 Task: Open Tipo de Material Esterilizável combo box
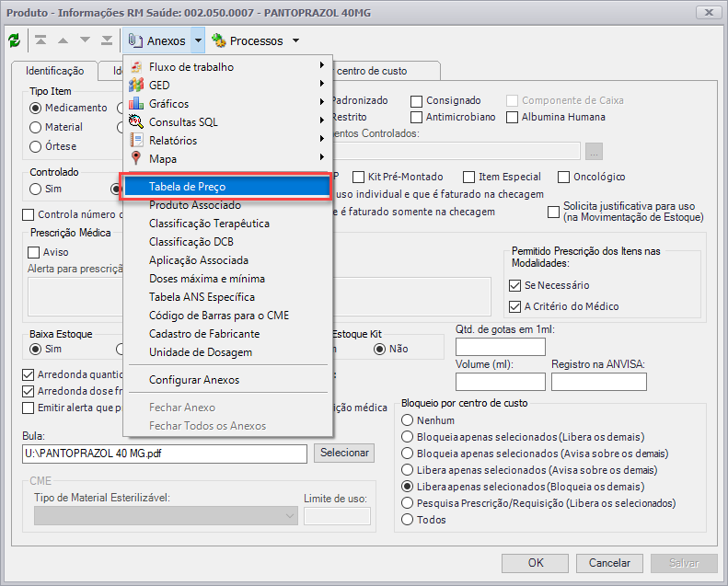[166, 516]
